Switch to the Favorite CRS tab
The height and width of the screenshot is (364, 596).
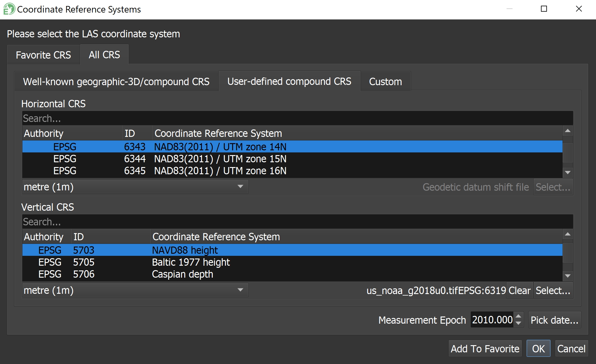(x=43, y=55)
